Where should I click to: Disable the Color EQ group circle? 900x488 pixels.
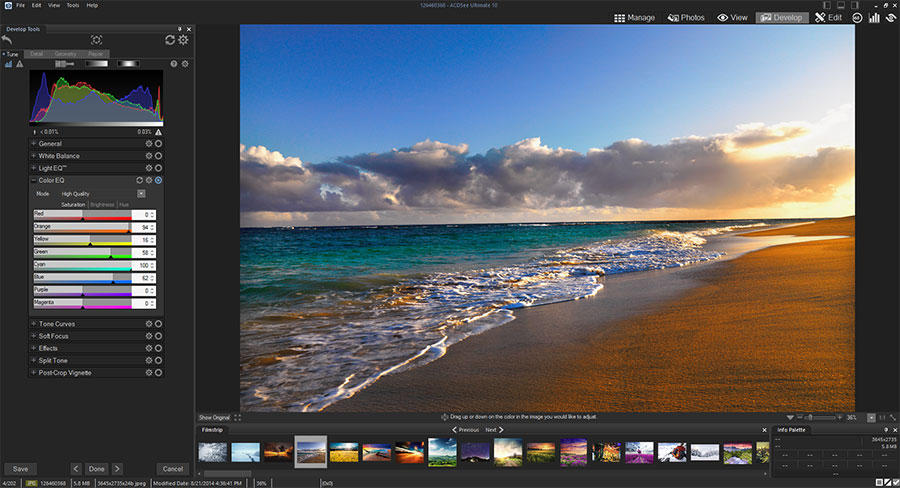point(158,180)
